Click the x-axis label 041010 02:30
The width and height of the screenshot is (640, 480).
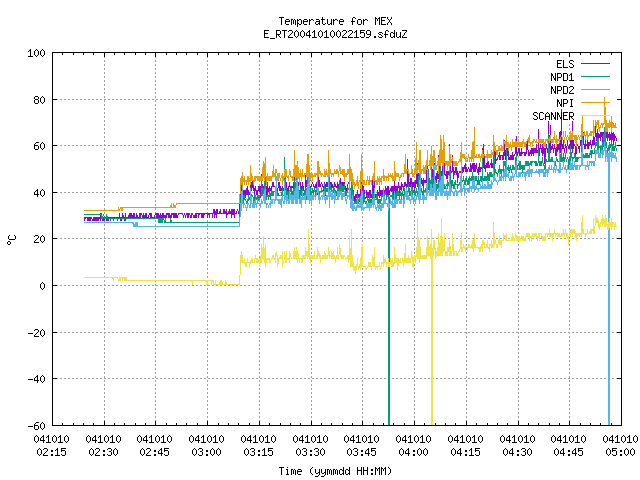pyautogui.click(x=104, y=446)
